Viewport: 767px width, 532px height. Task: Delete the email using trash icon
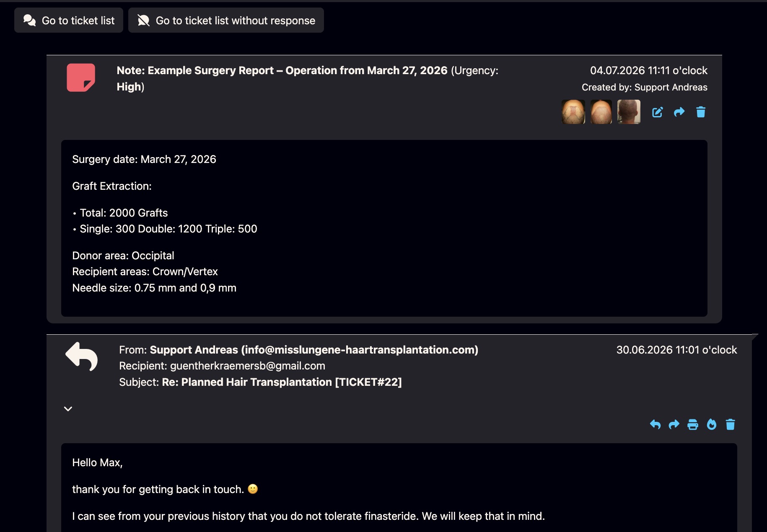(731, 424)
